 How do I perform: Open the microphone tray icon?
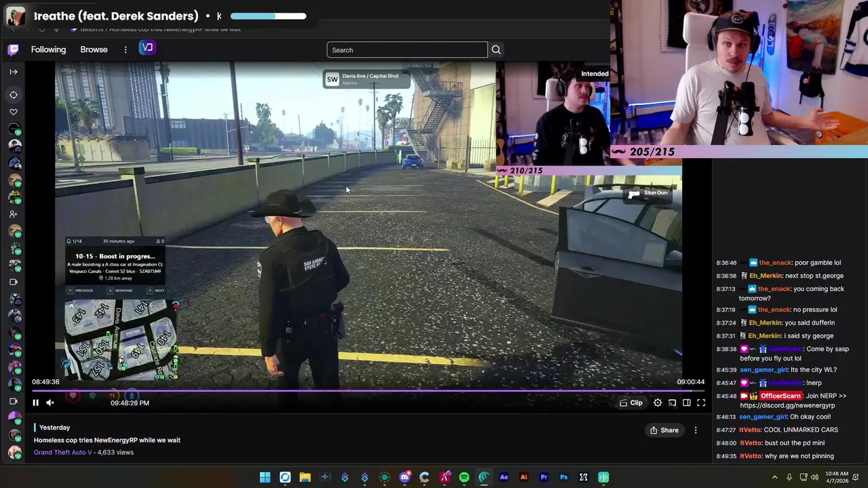click(x=789, y=477)
